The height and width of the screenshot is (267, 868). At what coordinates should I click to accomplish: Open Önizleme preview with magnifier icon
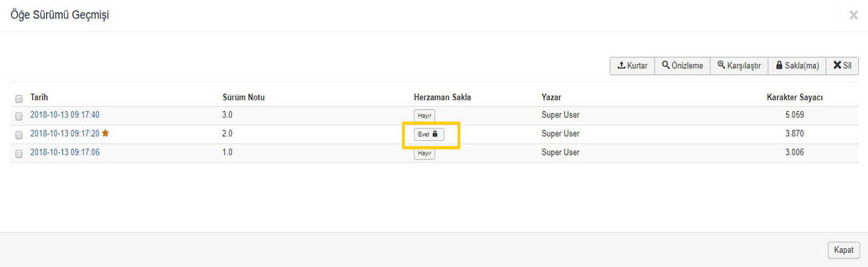pyautogui.click(x=682, y=65)
